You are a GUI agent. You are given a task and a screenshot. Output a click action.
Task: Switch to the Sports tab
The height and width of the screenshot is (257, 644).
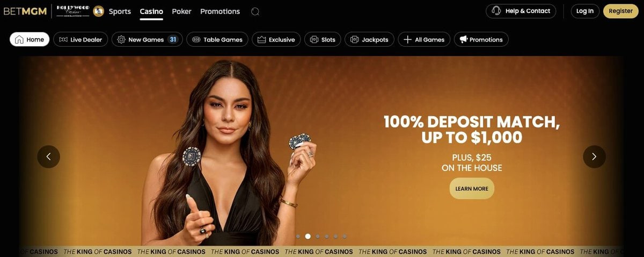point(120,11)
